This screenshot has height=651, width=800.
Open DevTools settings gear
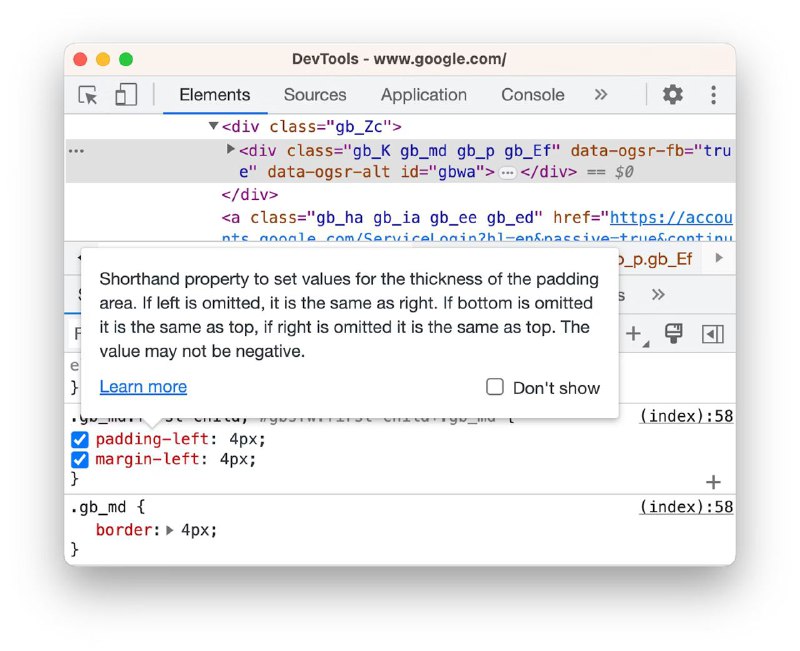click(672, 95)
